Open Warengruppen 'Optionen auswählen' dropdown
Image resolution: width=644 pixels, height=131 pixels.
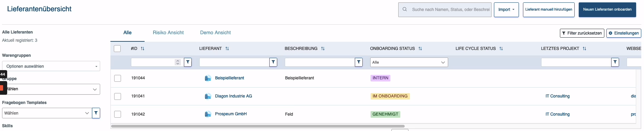coord(51,66)
